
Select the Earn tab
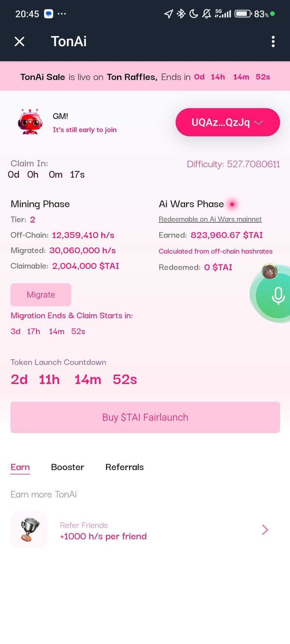coord(20,467)
